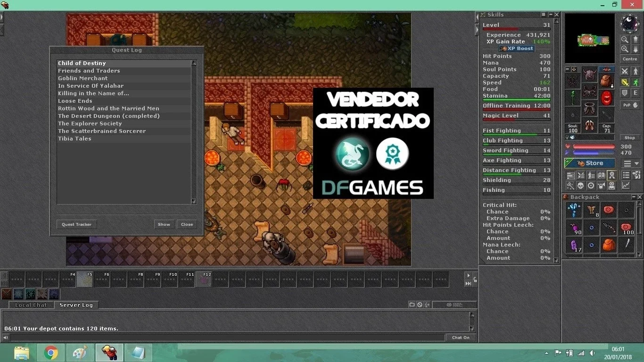Screen dimensions: 644x362
Task: Click the F12 action bar slot
Action: point(204,280)
